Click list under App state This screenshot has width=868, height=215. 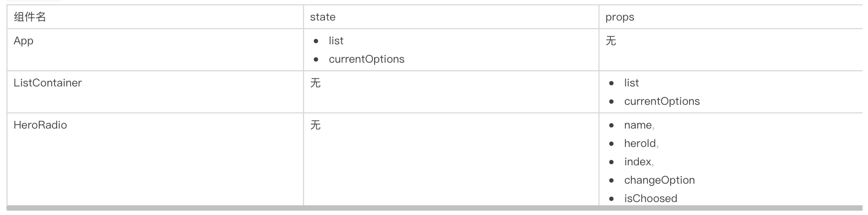point(336,41)
